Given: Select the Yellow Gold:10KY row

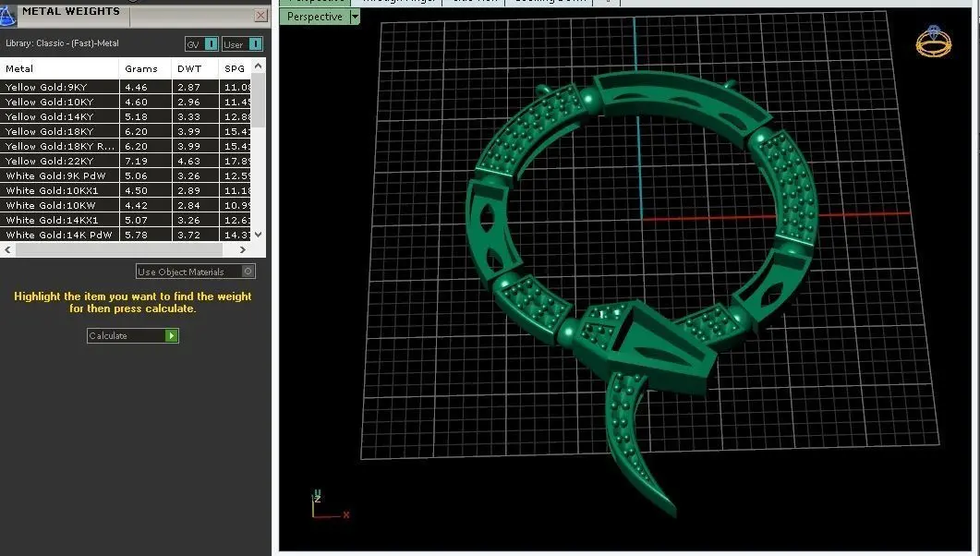Looking at the screenshot, I should tap(125, 102).
